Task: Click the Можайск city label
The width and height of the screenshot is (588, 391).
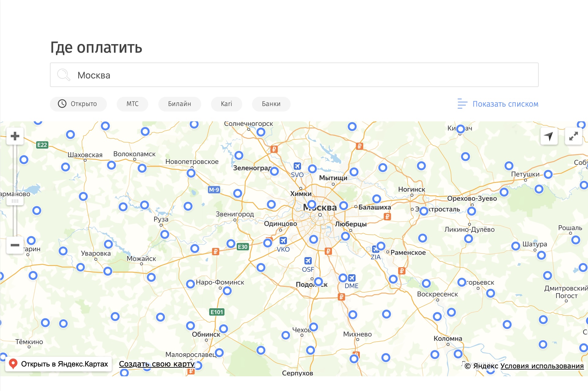Action: coord(141,259)
